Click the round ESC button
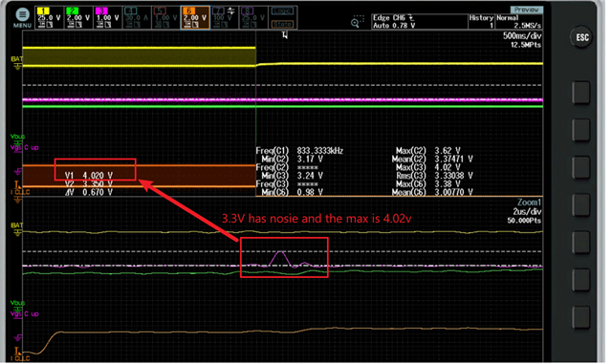The height and width of the screenshot is (364, 612). [582, 37]
